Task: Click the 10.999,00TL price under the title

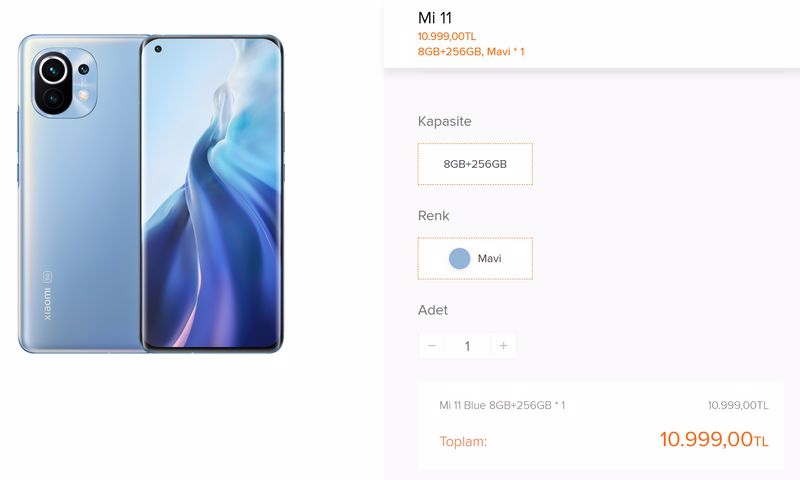Action: 446,36
